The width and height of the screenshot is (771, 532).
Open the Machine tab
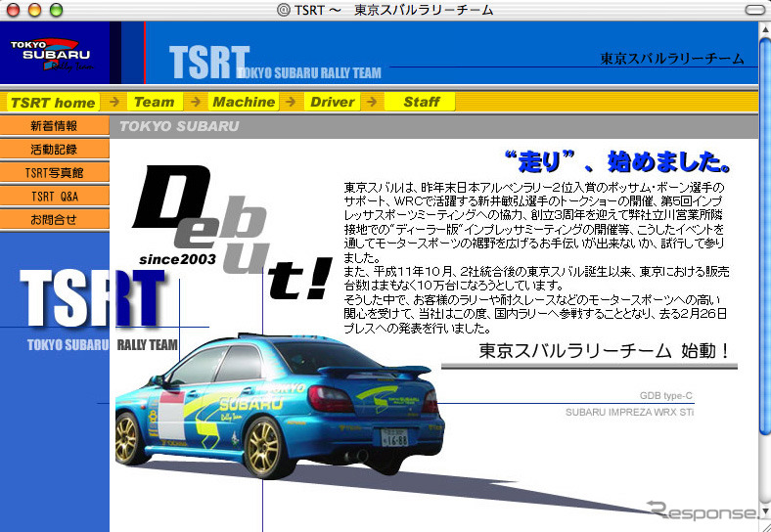244,102
